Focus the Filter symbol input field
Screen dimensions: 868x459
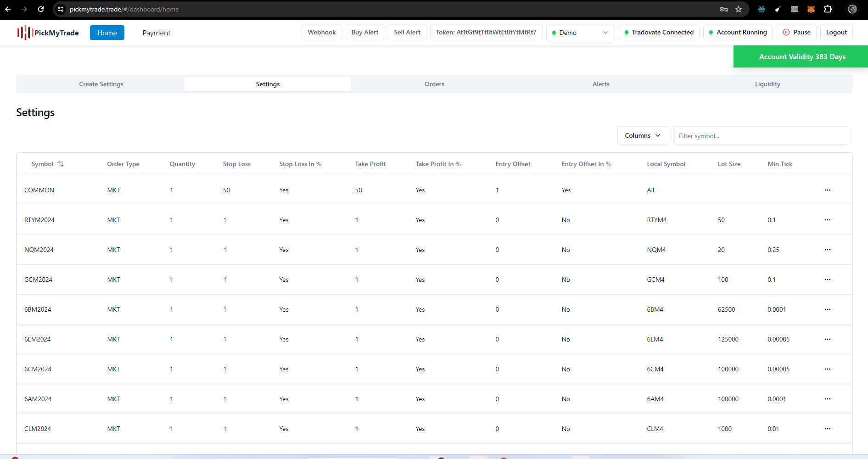point(761,136)
